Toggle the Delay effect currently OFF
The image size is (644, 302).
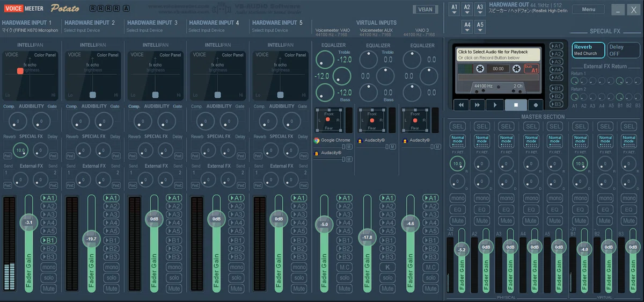point(624,50)
